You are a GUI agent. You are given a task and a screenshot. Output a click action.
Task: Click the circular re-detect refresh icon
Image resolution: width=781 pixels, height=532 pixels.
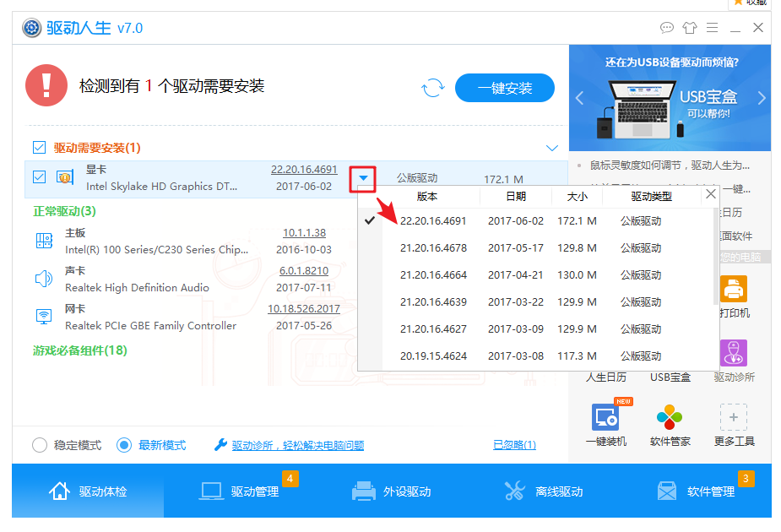coord(432,87)
